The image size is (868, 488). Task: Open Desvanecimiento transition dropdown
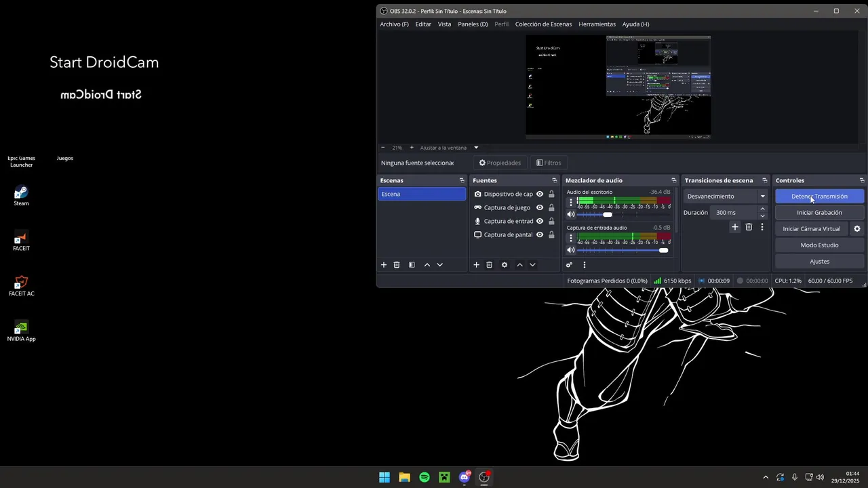click(x=726, y=197)
